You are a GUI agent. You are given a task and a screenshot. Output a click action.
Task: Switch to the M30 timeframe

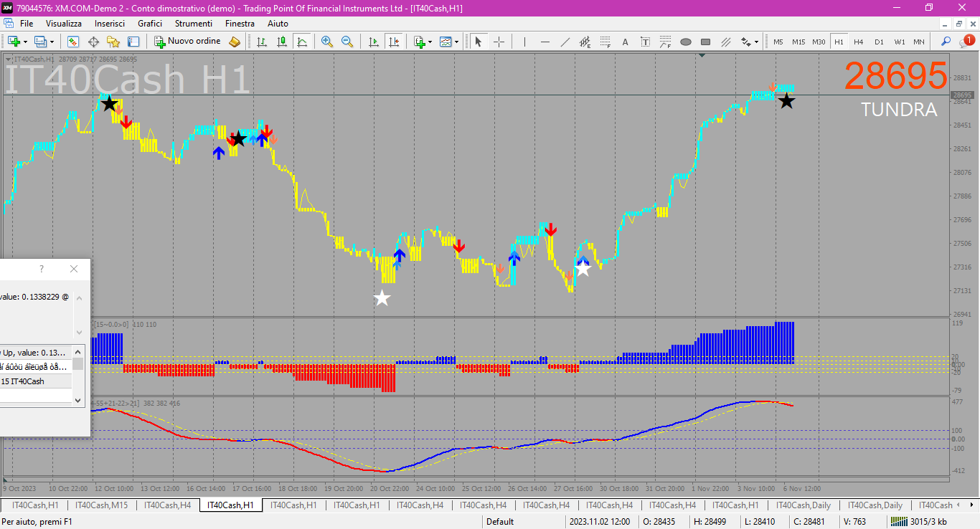pyautogui.click(x=819, y=42)
